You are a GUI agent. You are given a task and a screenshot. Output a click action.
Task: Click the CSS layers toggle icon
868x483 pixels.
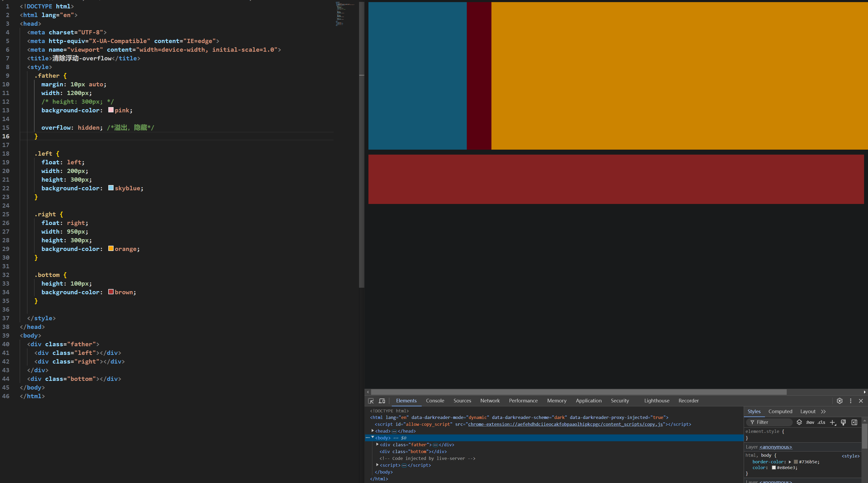(799, 422)
